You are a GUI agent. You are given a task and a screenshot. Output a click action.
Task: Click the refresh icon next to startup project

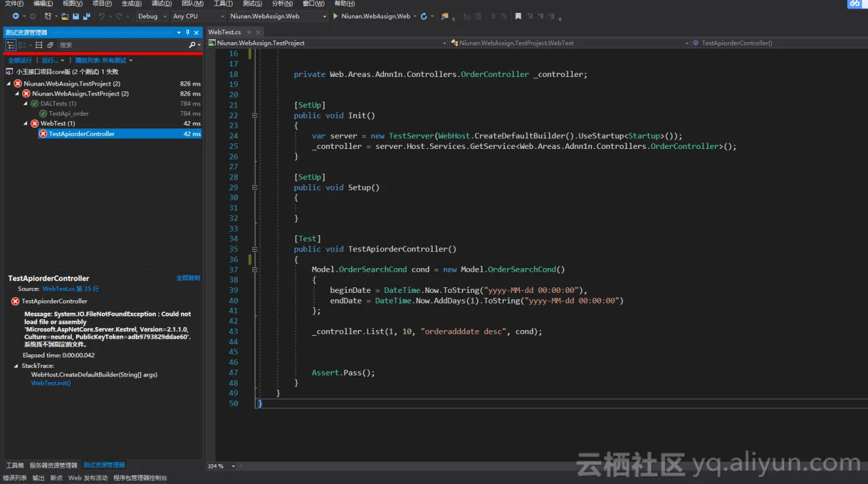[423, 16]
